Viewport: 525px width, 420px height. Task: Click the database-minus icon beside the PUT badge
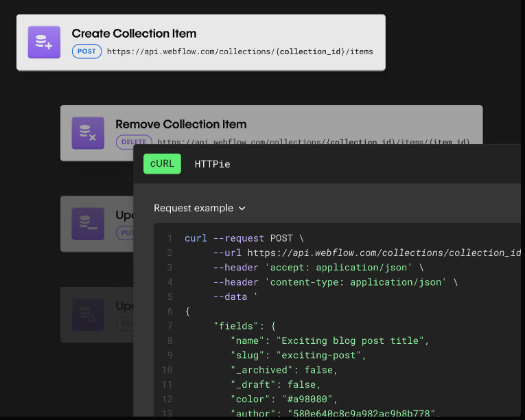coord(88,224)
